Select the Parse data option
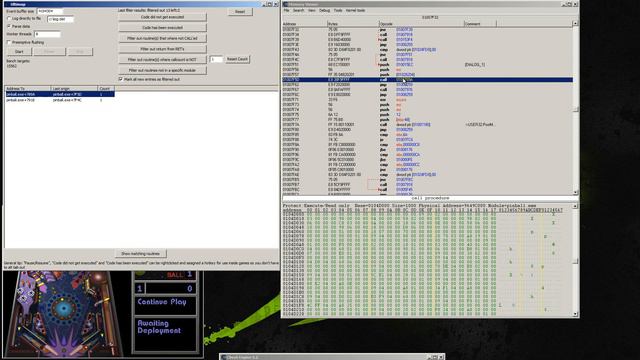This screenshot has height=360, width=640. tap(9, 27)
